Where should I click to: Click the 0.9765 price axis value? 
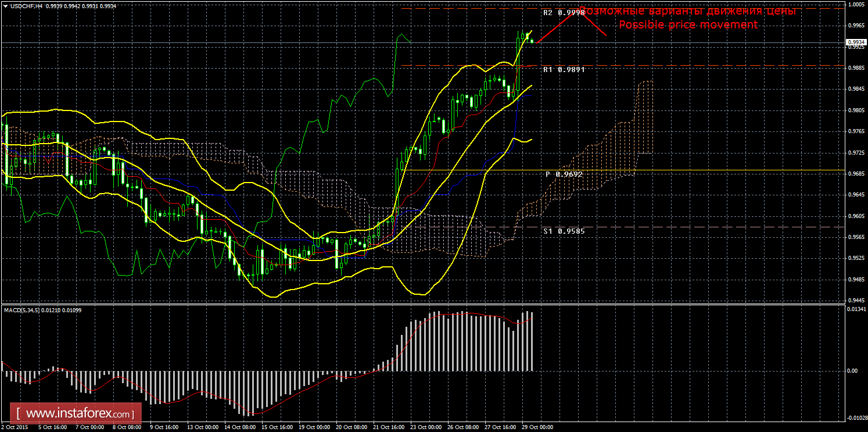click(856, 131)
